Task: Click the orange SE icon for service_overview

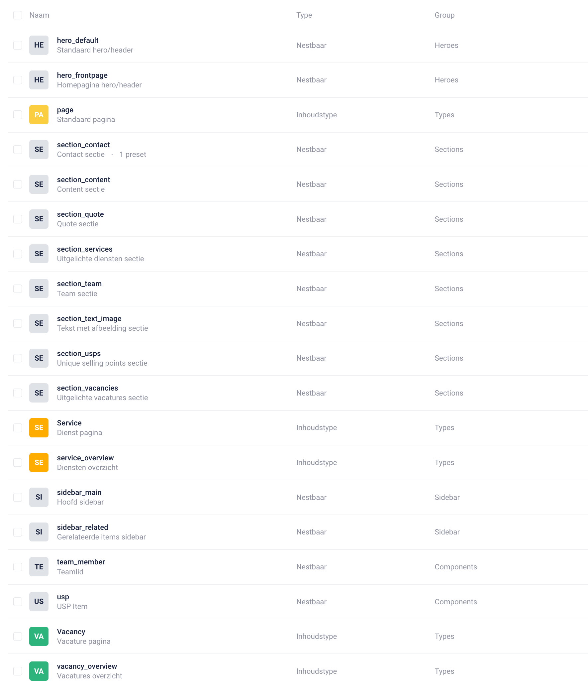Action: (39, 463)
